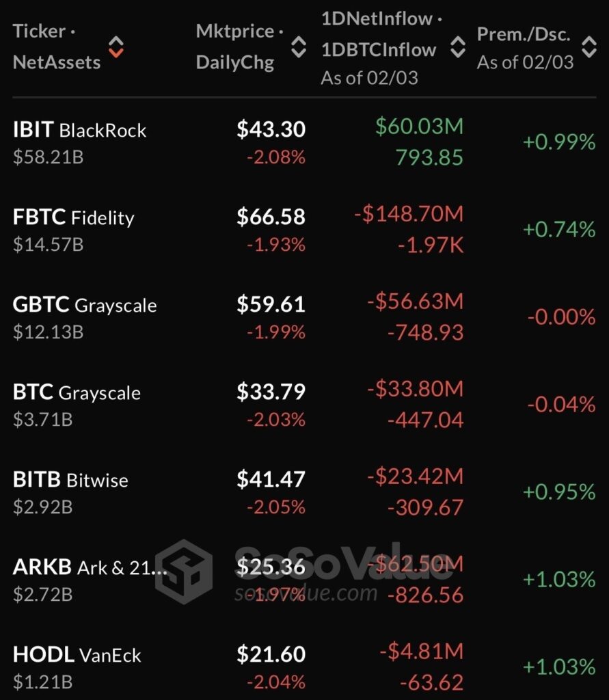Screen dimensions: 609x700
Task: Click HODL's $1.21B net assets value
Action: point(43,682)
